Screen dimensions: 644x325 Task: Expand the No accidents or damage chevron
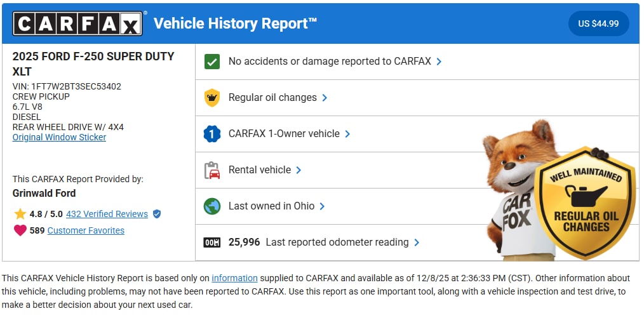(x=439, y=62)
